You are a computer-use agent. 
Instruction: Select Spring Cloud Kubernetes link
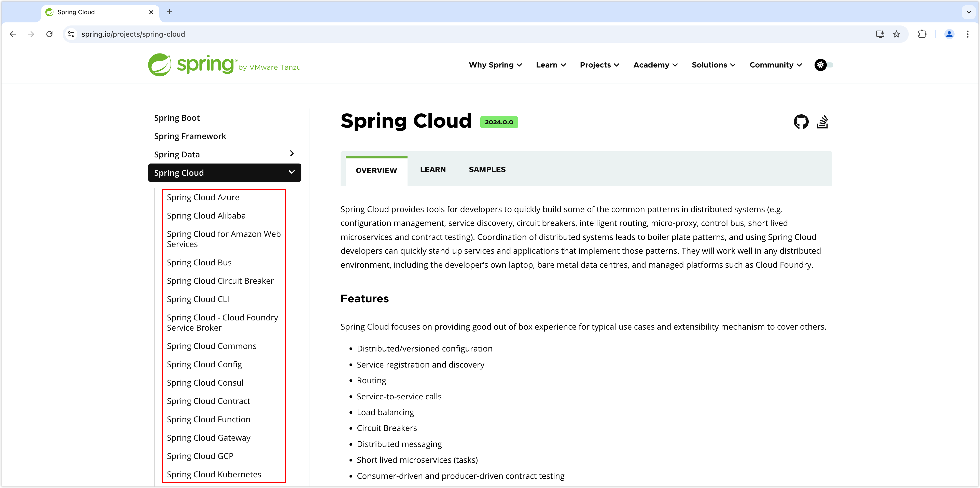pos(214,474)
